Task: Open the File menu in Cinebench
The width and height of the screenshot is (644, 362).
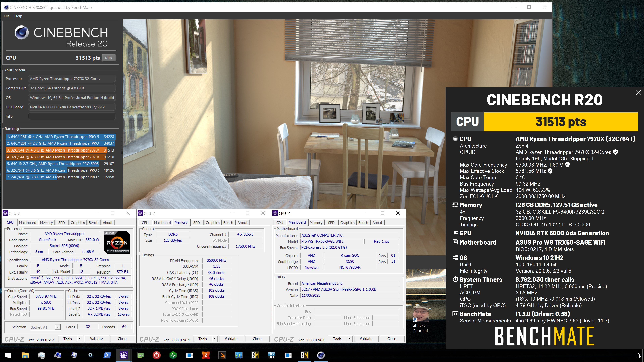Action: pyautogui.click(x=7, y=16)
